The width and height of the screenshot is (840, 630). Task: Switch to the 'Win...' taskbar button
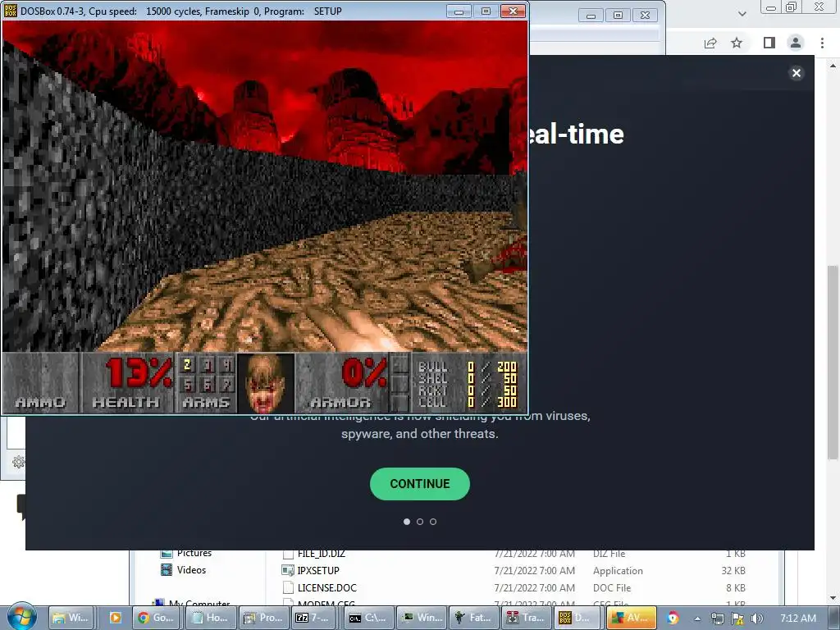[x=422, y=618]
